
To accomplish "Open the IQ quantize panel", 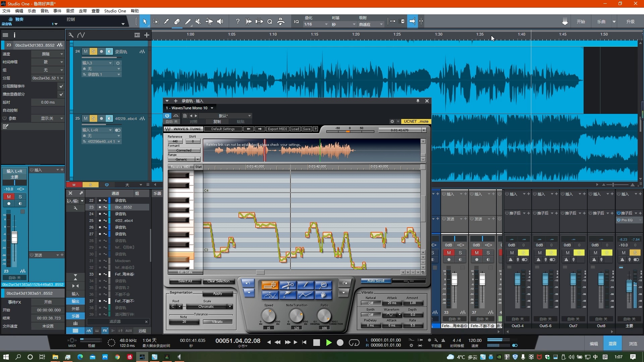I will [x=297, y=21].
